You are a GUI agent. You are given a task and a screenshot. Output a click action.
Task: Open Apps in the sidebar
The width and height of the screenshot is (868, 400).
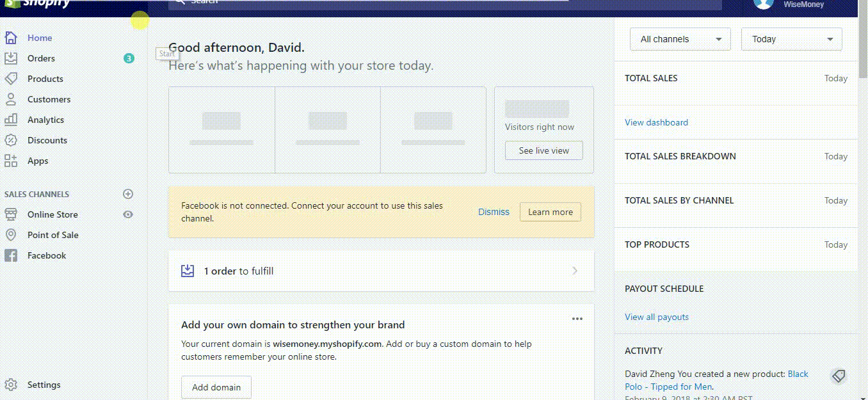pyautogui.click(x=38, y=161)
